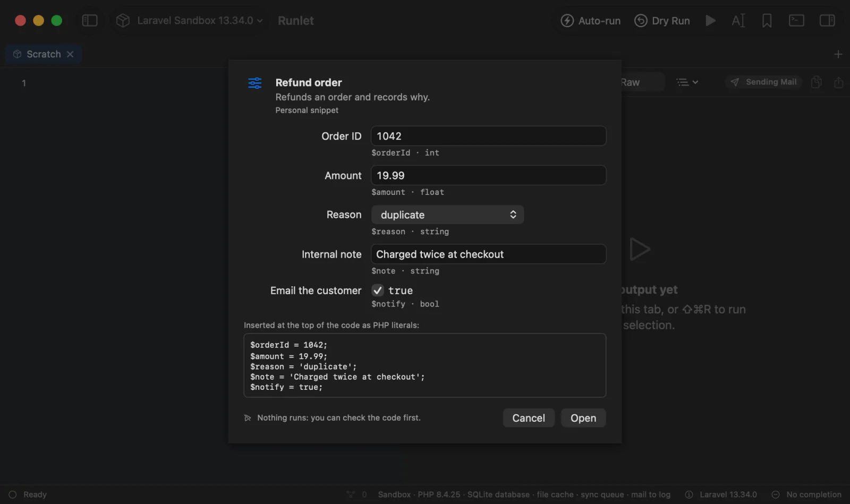
Task: Click the $orderId · int hint text
Action: point(405,153)
